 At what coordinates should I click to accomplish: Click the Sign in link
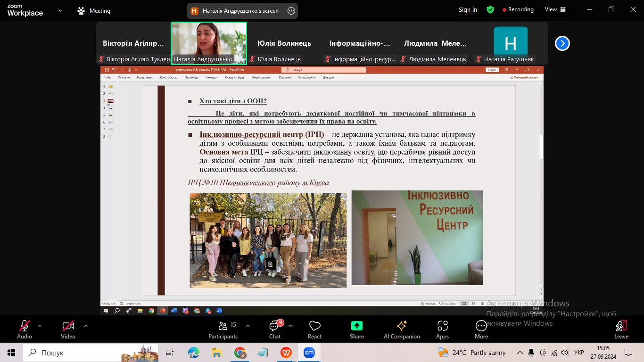pyautogui.click(x=468, y=10)
